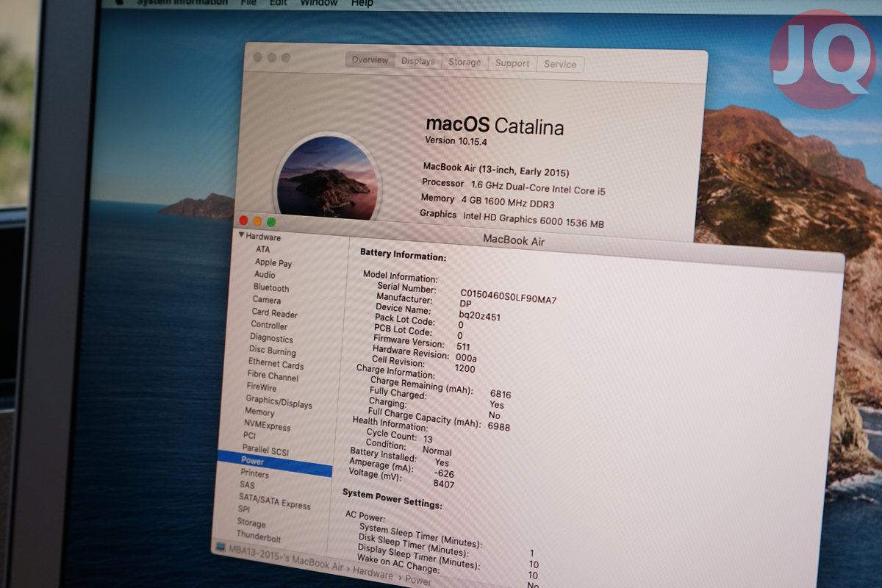
Task: Click the Charge Remaining value 6816
Action: [501, 394]
